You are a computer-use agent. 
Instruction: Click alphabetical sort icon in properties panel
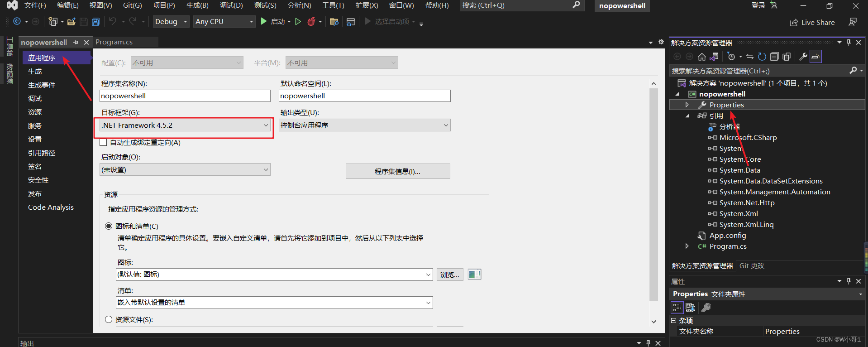coord(690,308)
